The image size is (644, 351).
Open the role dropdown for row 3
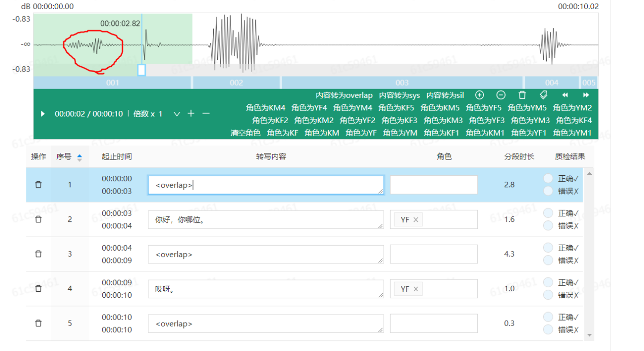(x=433, y=254)
